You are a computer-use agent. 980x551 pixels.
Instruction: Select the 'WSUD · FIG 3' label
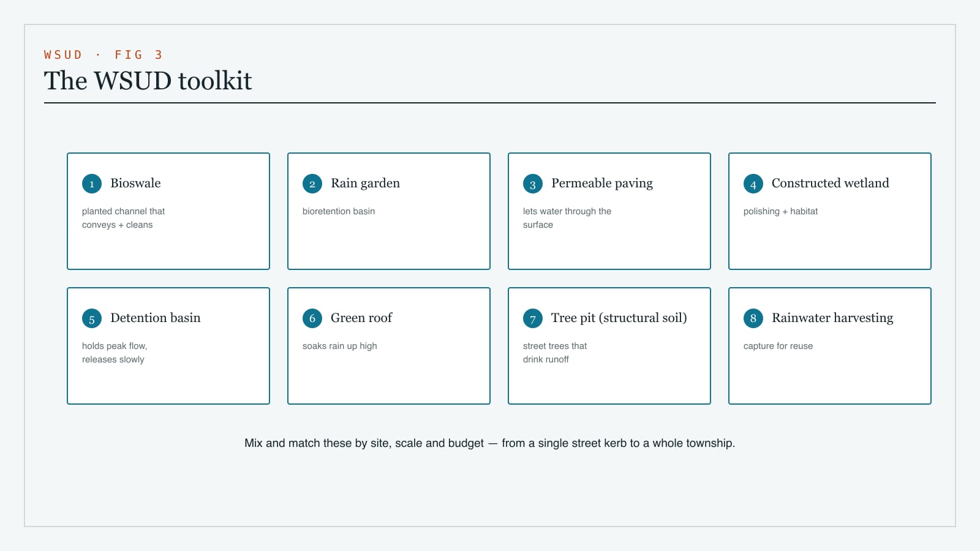click(x=104, y=54)
